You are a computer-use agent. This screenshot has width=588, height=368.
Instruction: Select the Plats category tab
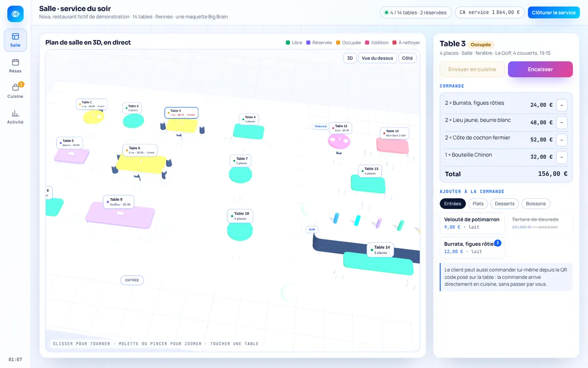pos(478,204)
